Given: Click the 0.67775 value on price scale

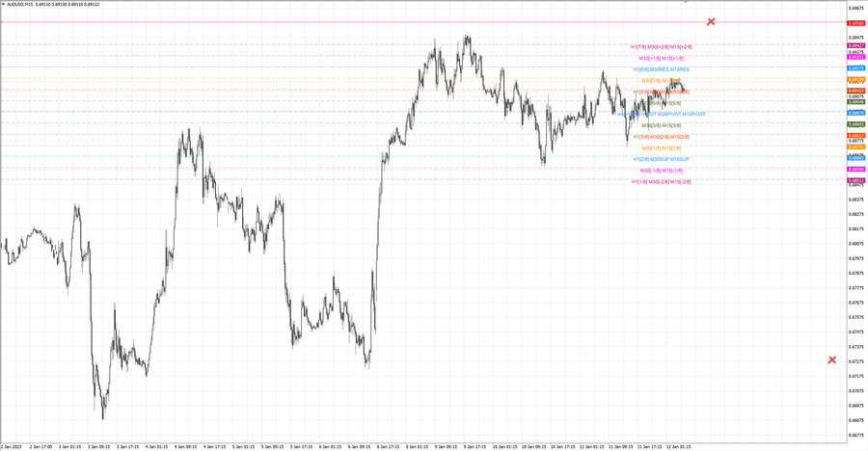Looking at the screenshot, I should coord(856,288).
